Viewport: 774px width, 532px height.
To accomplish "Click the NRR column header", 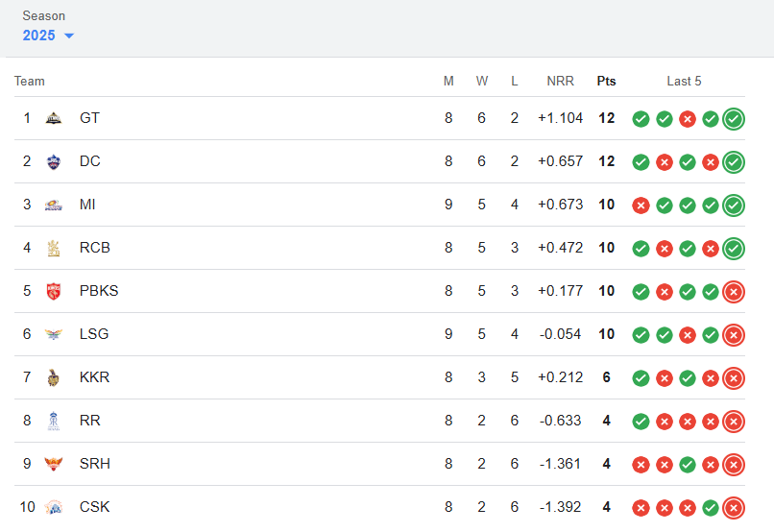I will (560, 81).
